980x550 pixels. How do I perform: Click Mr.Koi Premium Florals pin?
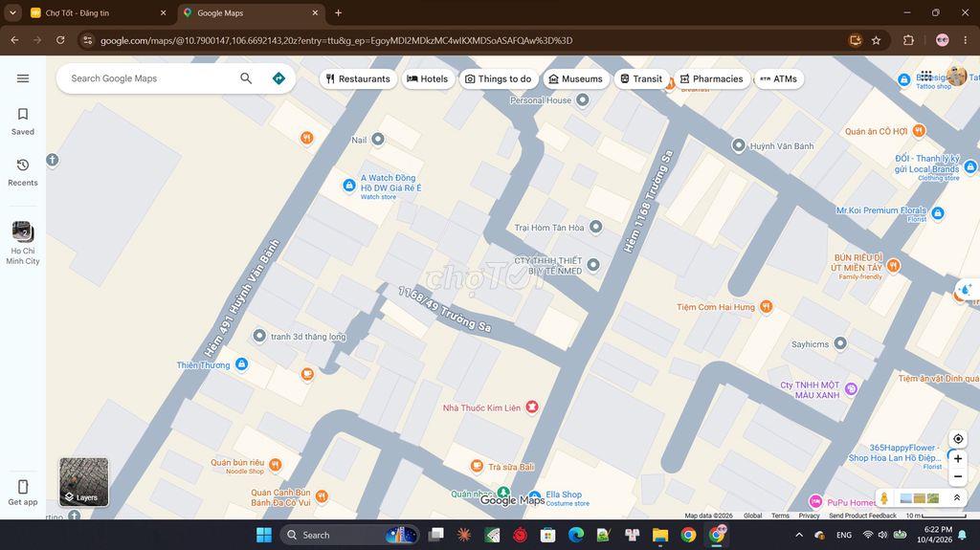click(x=938, y=213)
